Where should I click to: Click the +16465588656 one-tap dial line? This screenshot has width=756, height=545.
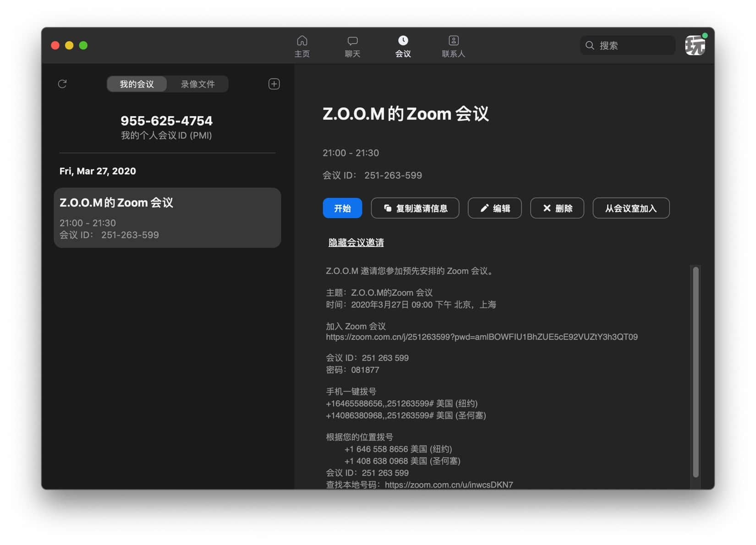[x=401, y=403]
